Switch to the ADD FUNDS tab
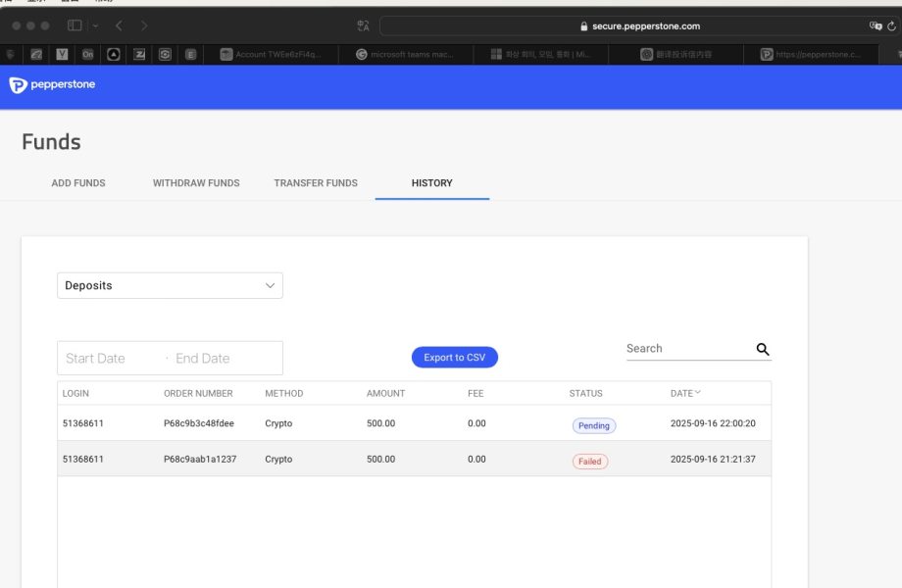This screenshot has height=588, width=902. click(78, 183)
